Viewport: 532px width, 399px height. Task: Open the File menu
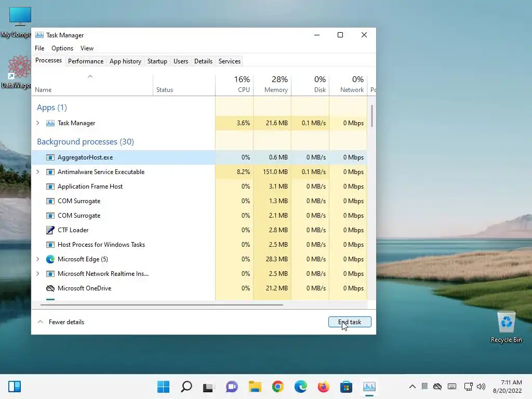[39, 48]
